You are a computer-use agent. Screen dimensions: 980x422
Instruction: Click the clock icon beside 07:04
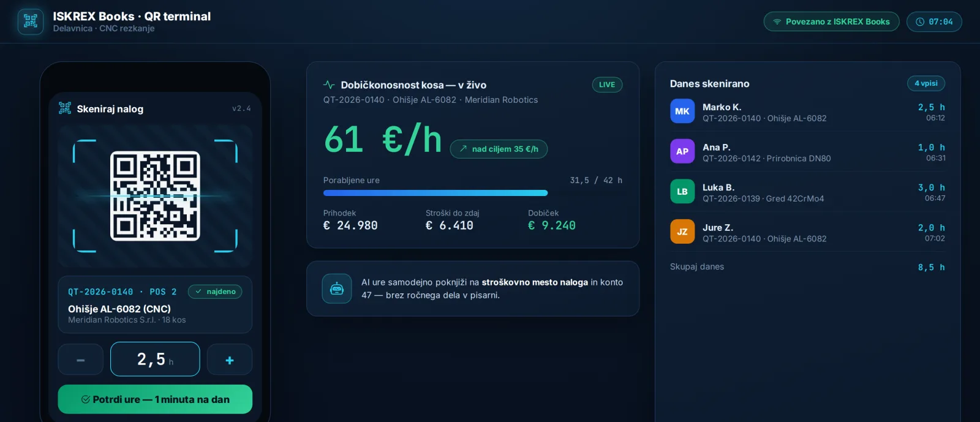point(920,21)
